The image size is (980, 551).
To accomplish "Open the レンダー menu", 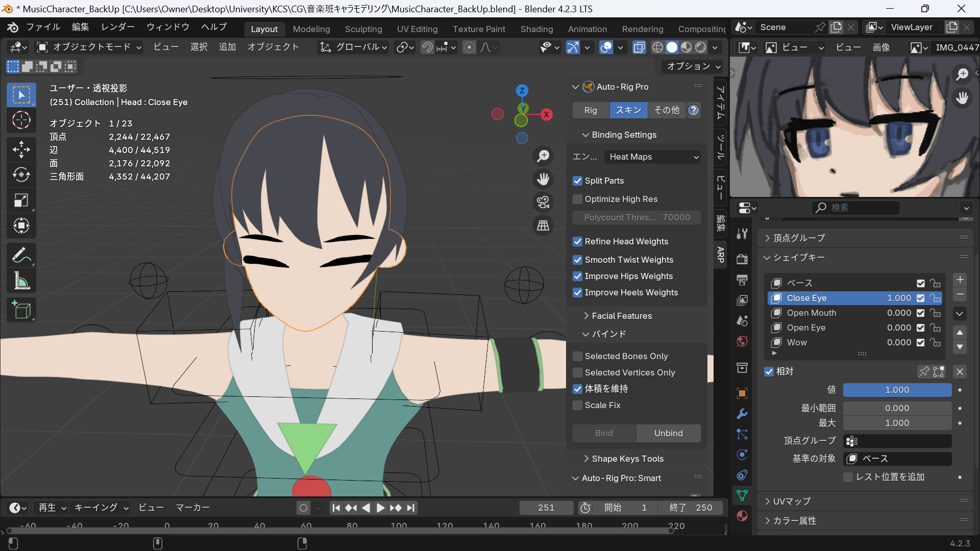I will coord(117,27).
